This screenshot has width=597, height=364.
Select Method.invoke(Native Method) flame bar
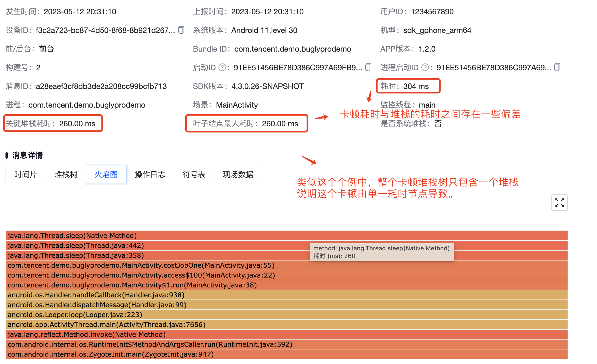[x=287, y=334]
